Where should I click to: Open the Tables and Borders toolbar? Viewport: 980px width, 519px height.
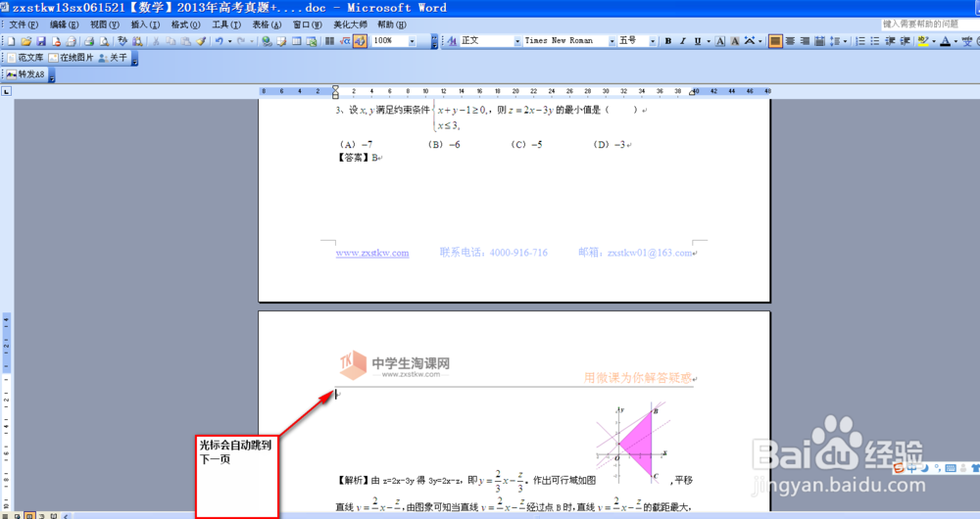coord(281,41)
